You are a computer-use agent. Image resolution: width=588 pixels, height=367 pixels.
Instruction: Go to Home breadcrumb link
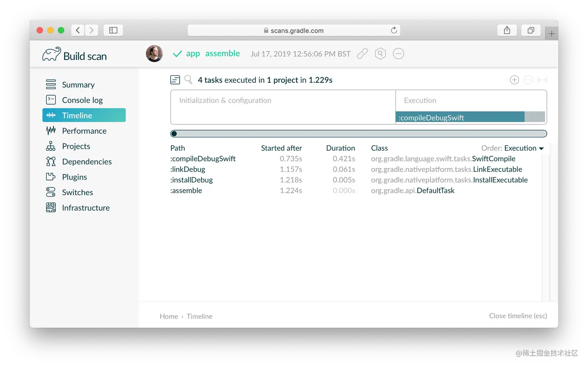point(169,316)
